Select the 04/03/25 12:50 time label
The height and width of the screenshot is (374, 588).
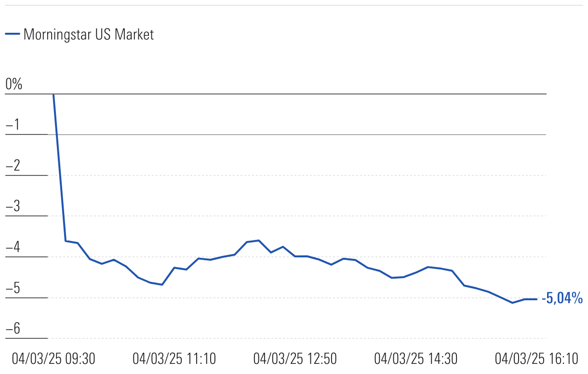click(295, 359)
